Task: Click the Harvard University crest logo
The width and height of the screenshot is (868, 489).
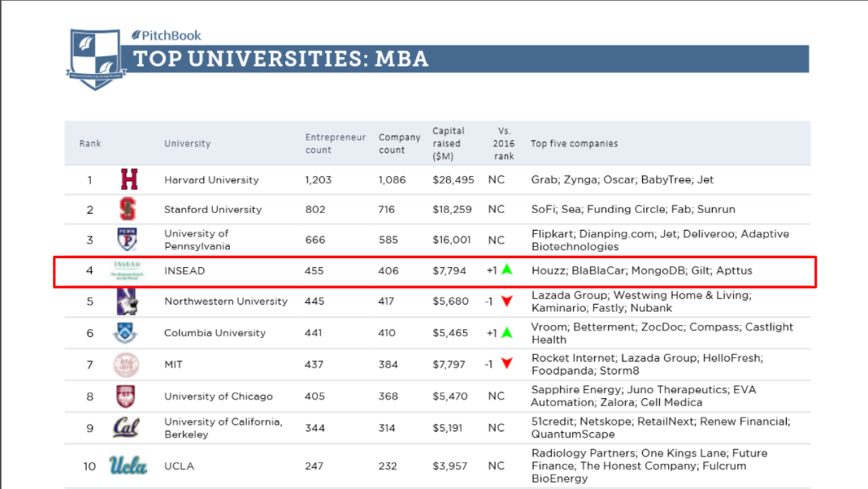Action: [x=129, y=179]
